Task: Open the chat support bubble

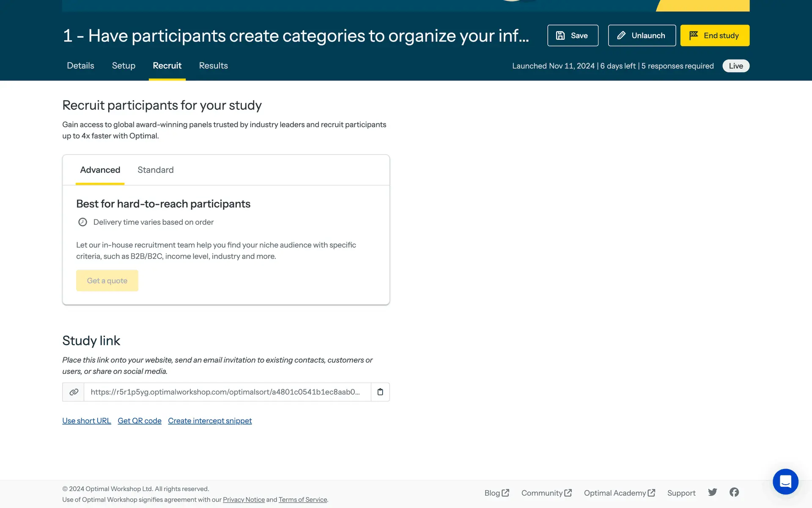Action: click(785, 481)
